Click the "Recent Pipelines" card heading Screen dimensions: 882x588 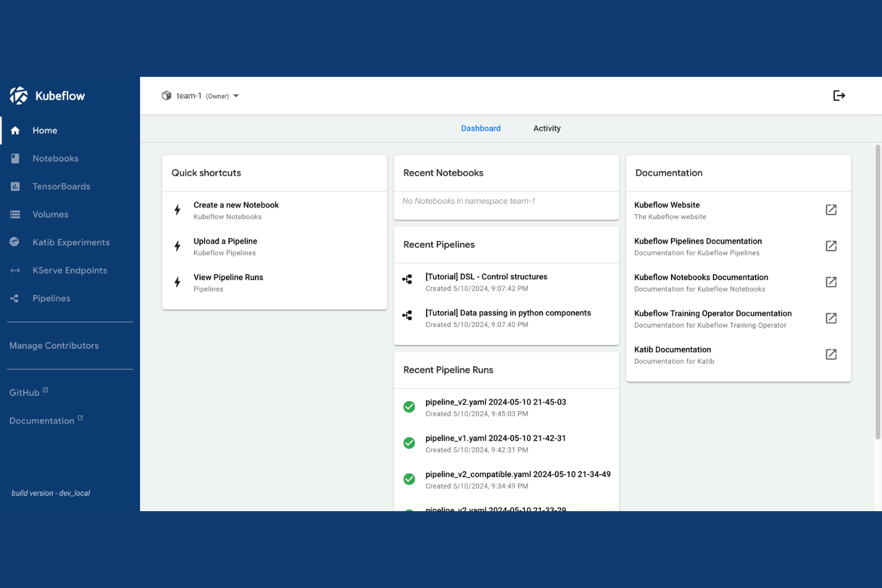point(439,245)
